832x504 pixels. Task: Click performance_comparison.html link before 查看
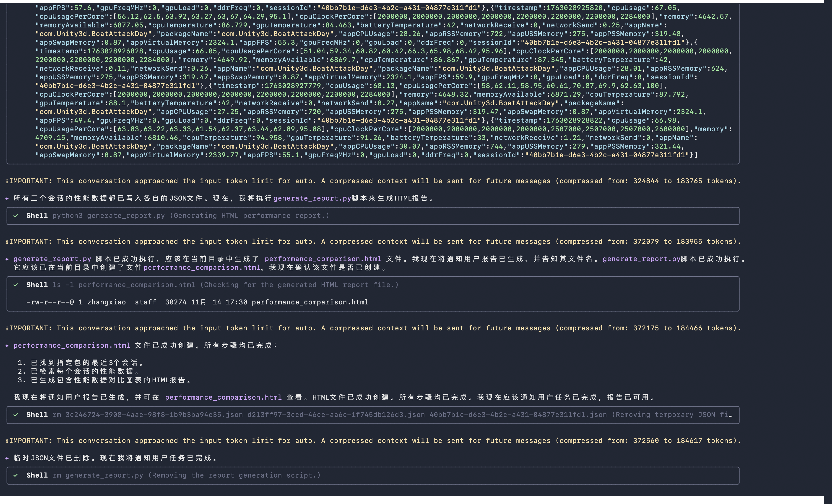pos(223,397)
